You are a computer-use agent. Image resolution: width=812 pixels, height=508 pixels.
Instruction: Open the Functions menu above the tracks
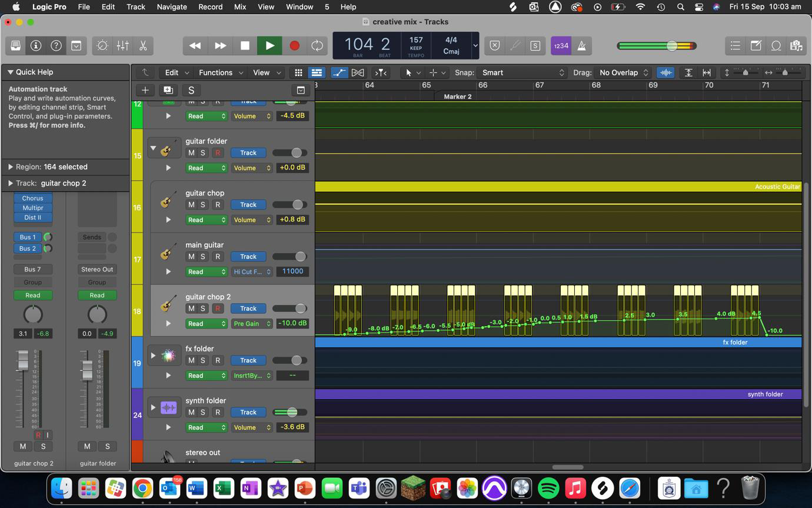pos(217,72)
